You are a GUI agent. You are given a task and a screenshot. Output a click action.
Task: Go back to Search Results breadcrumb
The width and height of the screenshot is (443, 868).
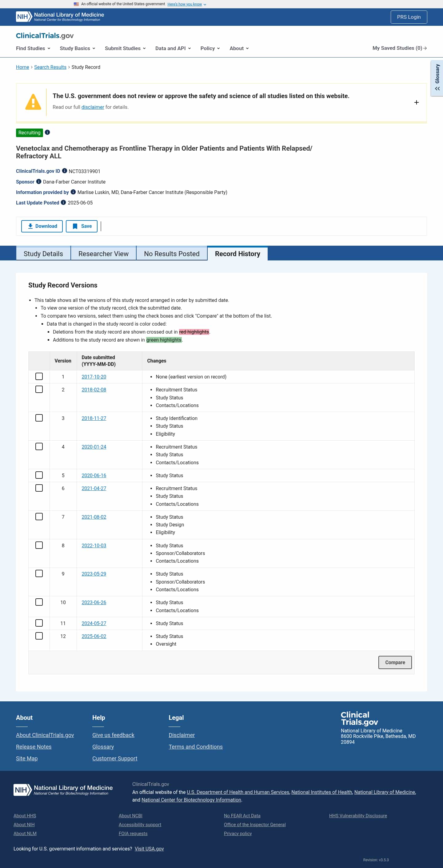[x=50, y=67]
